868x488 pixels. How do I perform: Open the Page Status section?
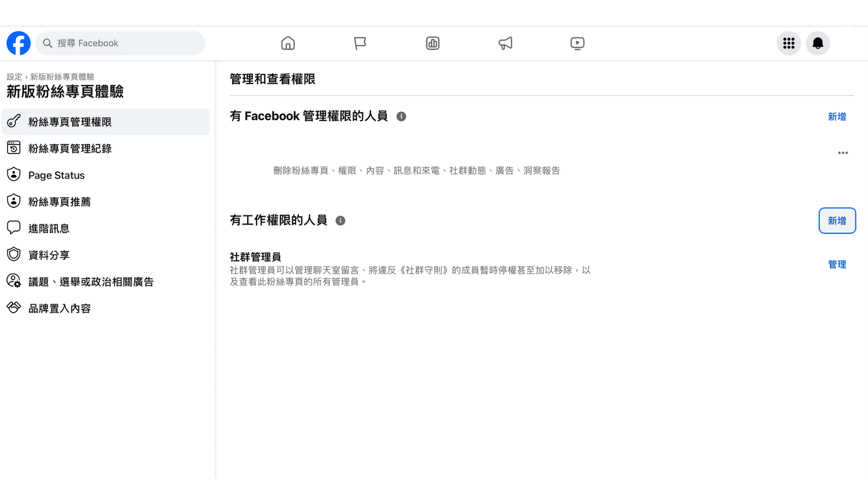[56, 175]
